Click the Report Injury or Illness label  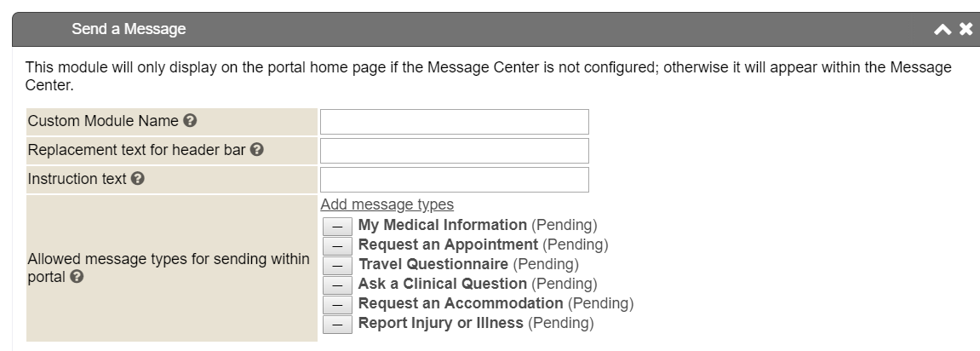441,323
